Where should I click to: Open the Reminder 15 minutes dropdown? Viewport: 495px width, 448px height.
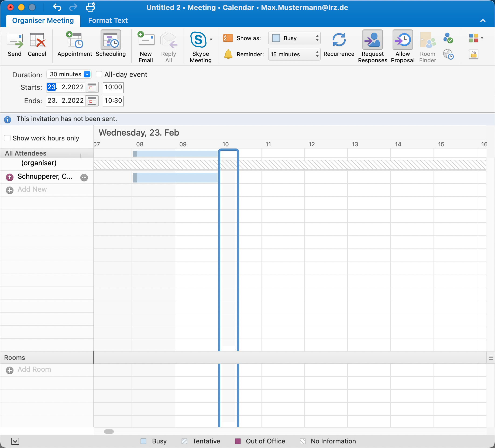click(x=294, y=54)
